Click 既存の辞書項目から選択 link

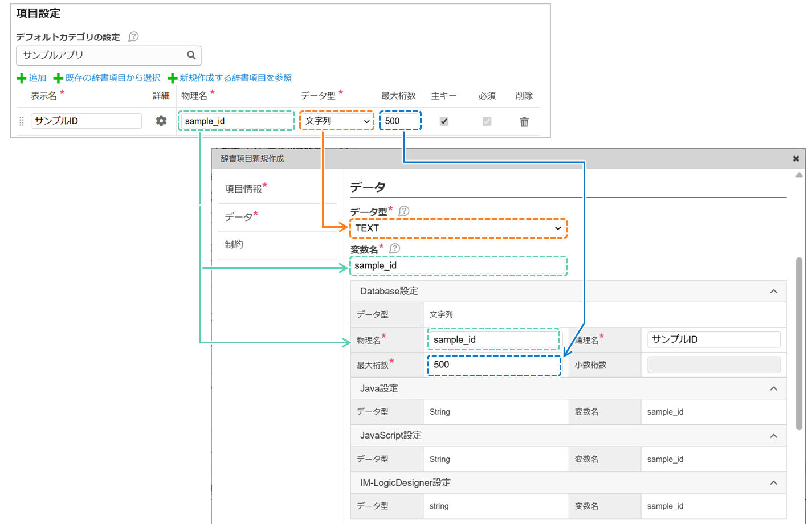[x=107, y=78]
